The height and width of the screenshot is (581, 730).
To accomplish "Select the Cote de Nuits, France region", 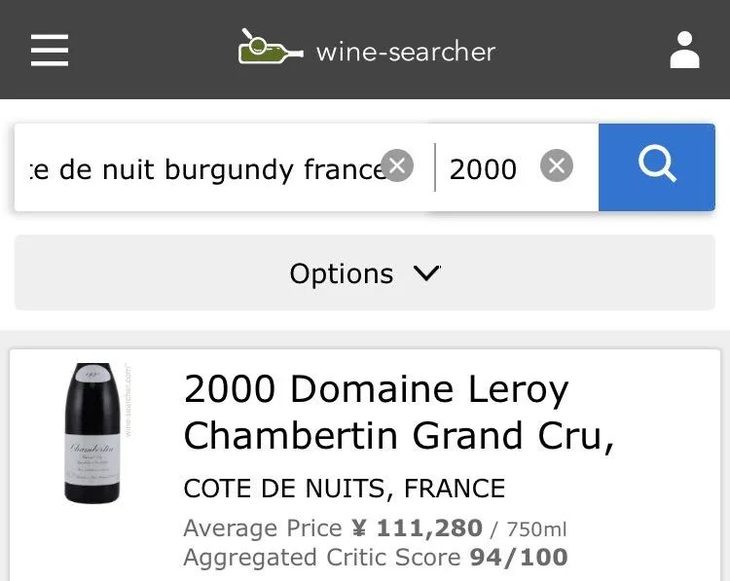I will coord(344,489).
